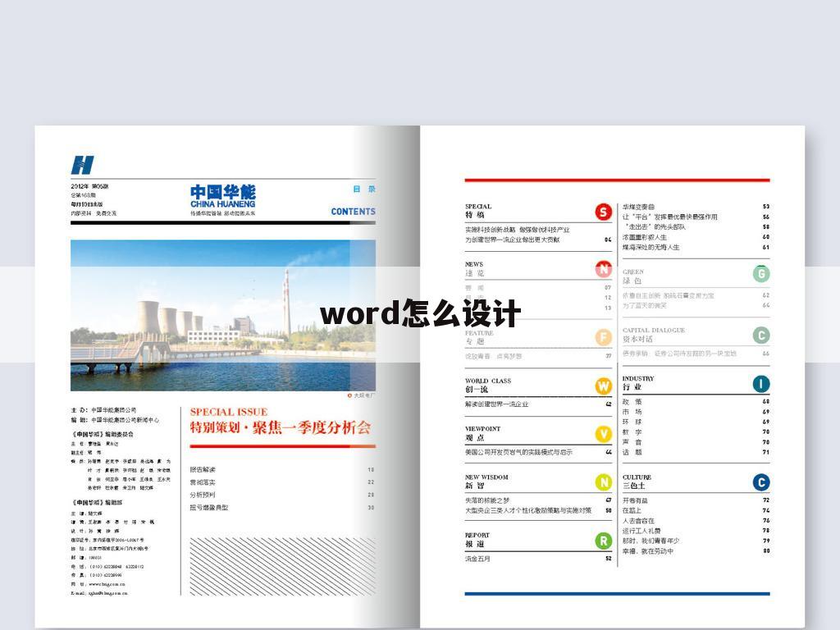The image size is (840, 630).
Task: Click the '贯彻落实' entry
Action: click(203, 482)
